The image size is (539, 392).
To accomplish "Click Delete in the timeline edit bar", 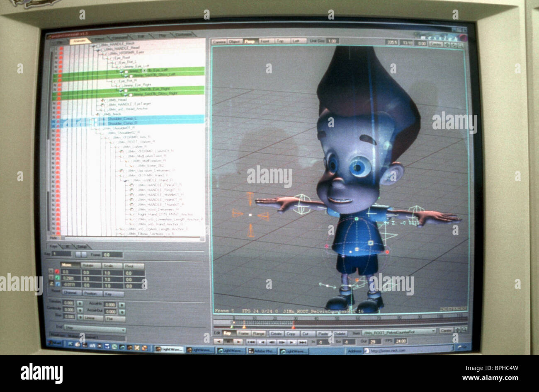I will [340, 334].
